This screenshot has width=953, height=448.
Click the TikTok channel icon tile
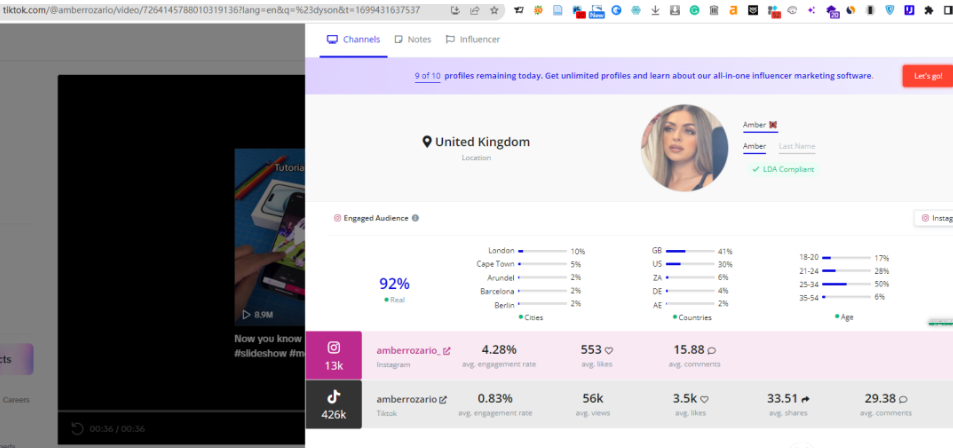pos(334,404)
